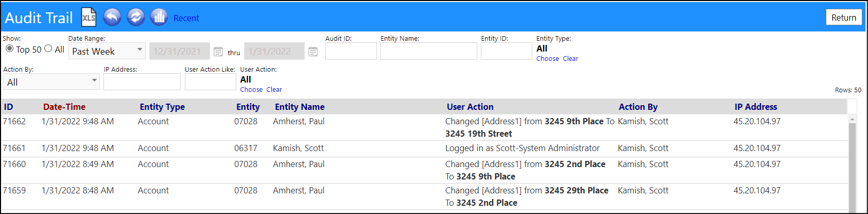Click the Entity ID input field
The height and width of the screenshot is (214, 868).
507,51
